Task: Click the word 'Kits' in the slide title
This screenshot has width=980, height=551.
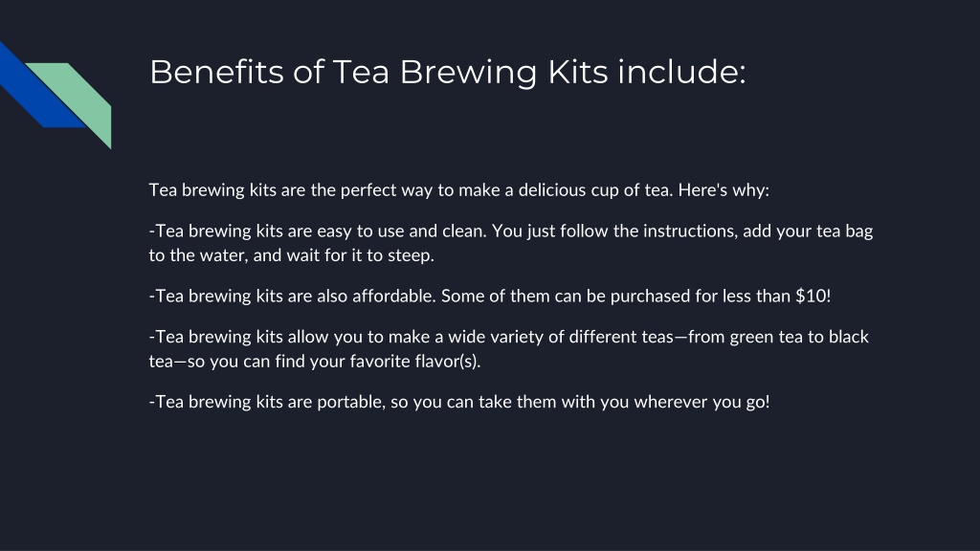Action: [577, 72]
